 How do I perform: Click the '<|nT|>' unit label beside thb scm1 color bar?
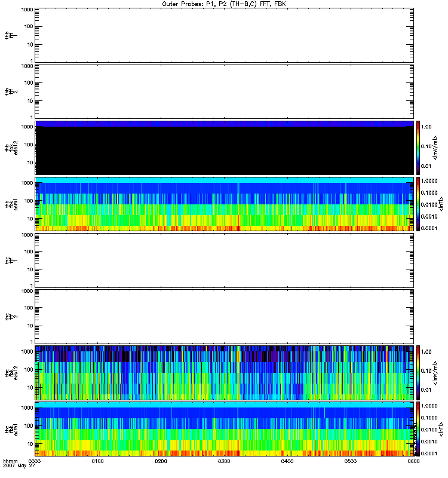pyautogui.click(x=441, y=204)
